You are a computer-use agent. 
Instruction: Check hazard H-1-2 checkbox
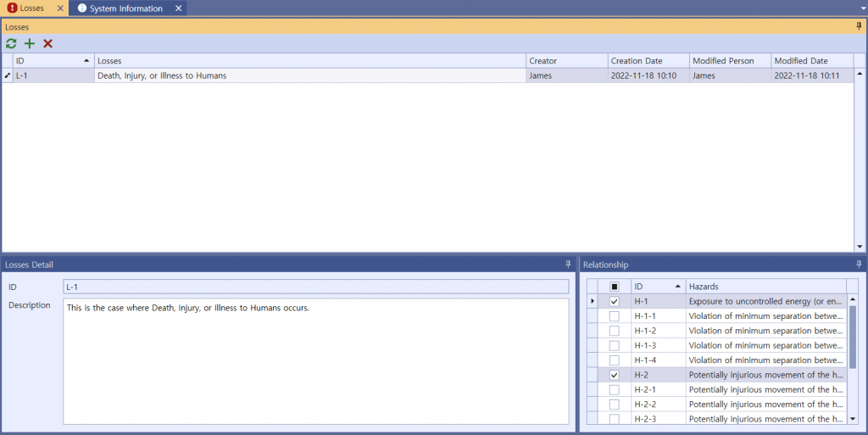tap(614, 331)
